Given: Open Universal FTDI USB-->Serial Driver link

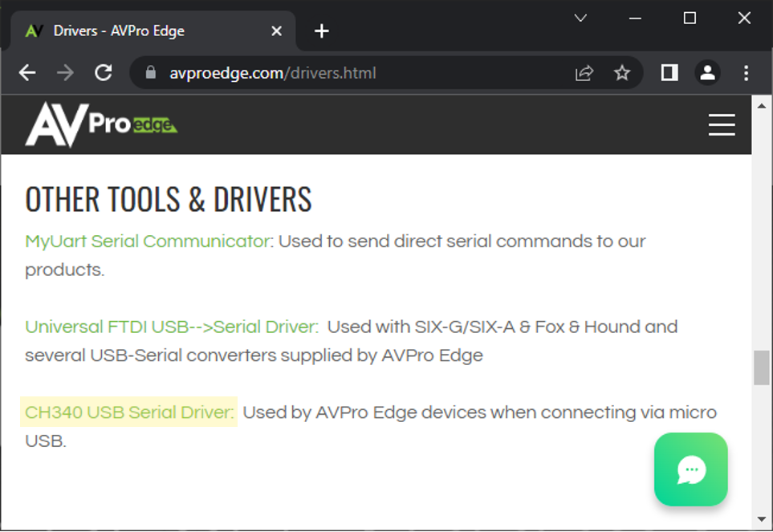Looking at the screenshot, I should pyautogui.click(x=171, y=327).
